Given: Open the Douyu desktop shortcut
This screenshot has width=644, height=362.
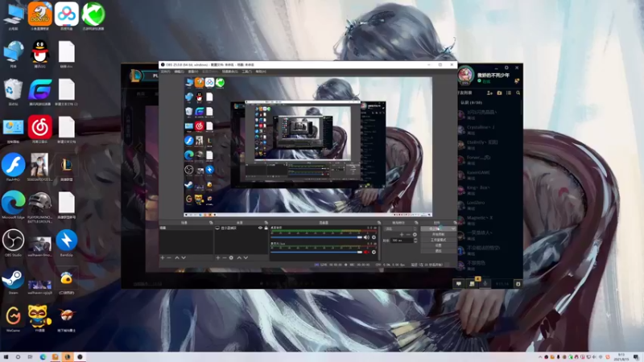Looking at the screenshot, I should point(39,14).
